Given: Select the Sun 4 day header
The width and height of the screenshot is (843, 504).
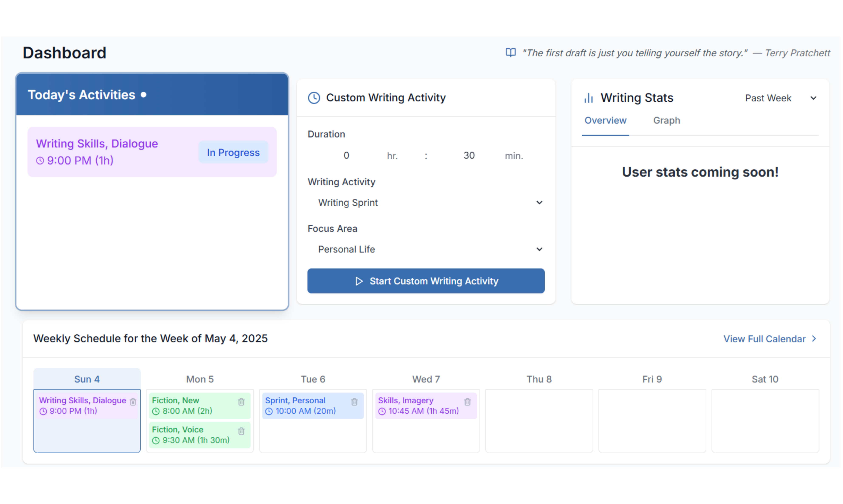Looking at the screenshot, I should (87, 379).
